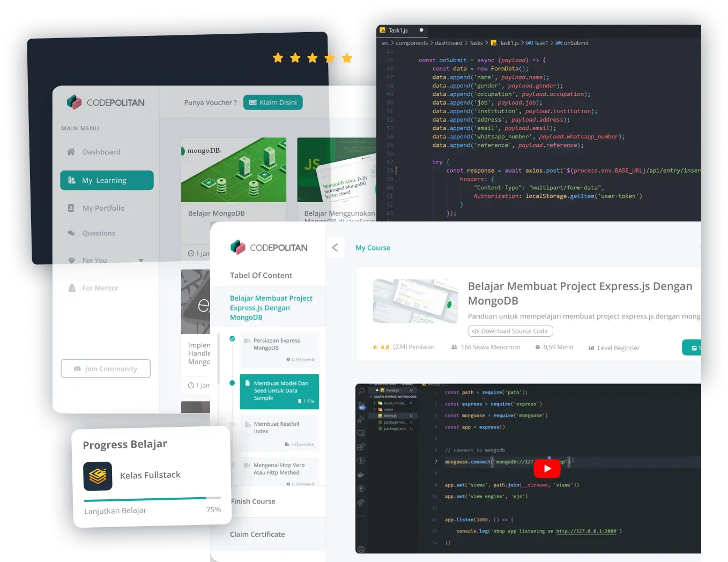728x562 pixels.
Task: Select the My Learning menu item
Action: click(107, 180)
